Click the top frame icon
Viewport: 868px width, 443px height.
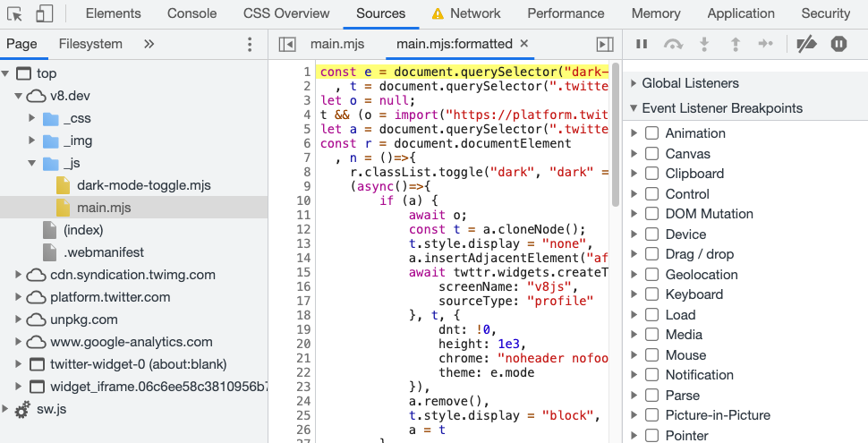pyautogui.click(x=24, y=73)
